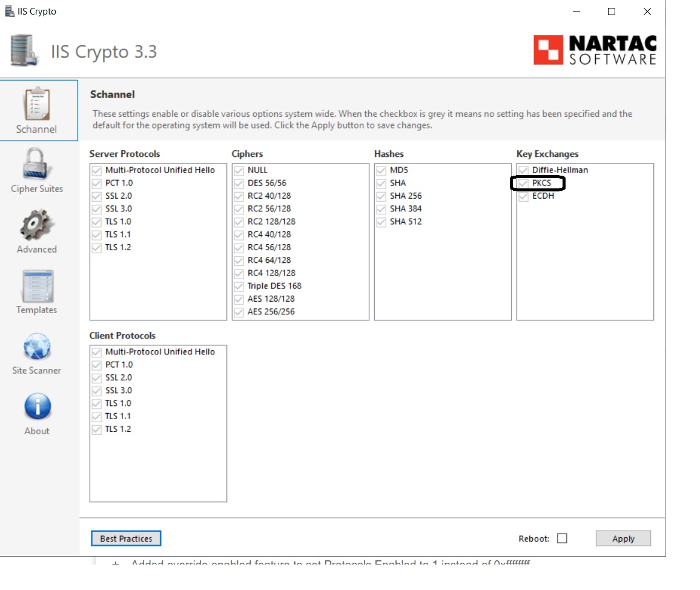Toggle the AES 128/128 checkbox
Viewport: 700px width, 590px height.
[239, 300]
